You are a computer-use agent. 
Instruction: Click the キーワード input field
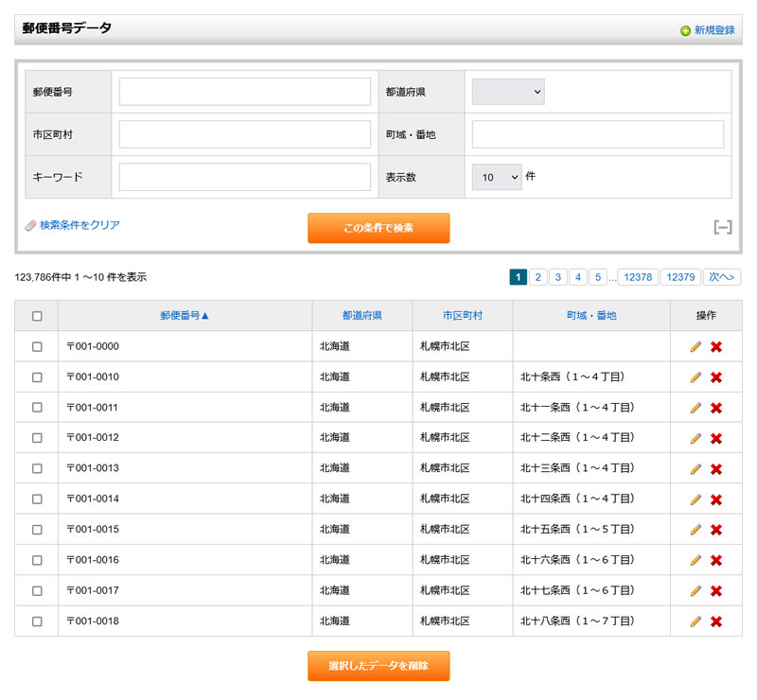tap(244, 177)
